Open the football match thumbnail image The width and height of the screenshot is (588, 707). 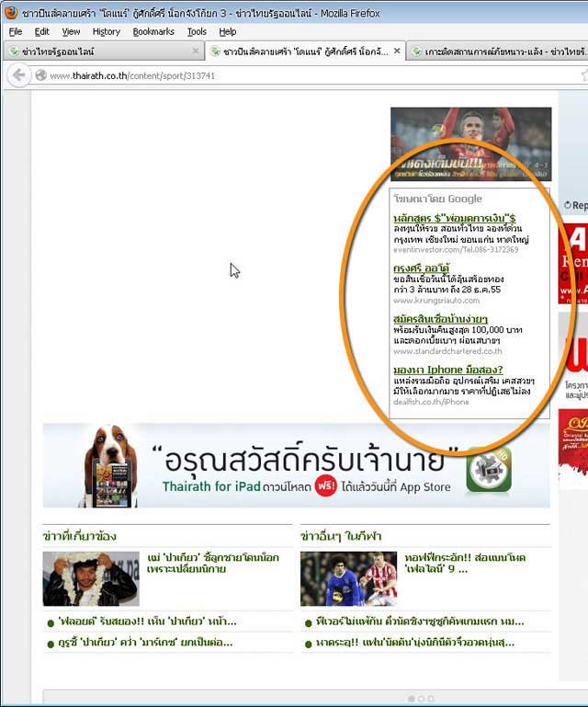coord(349,579)
